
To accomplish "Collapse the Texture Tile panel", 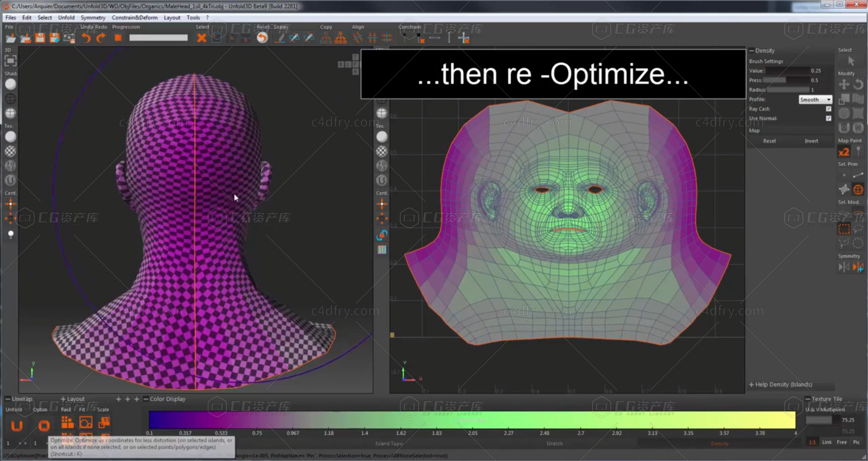I will [808, 399].
